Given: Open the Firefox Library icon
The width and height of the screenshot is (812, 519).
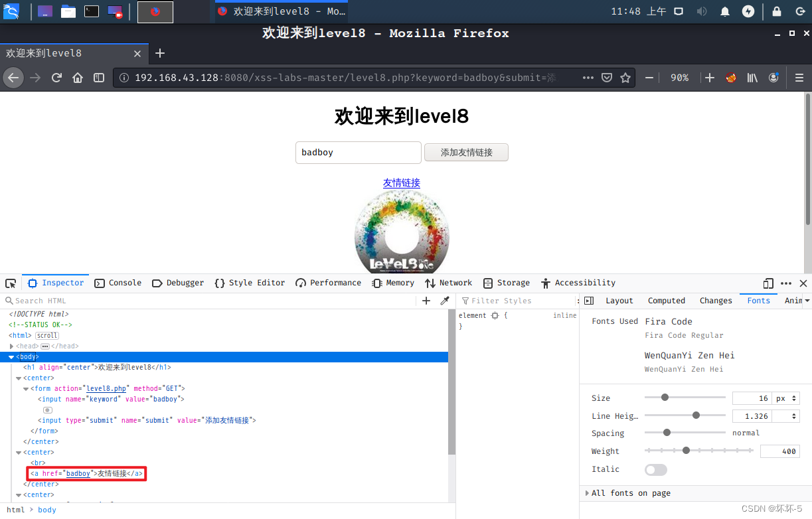Looking at the screenshot, I should pyautogui.click(x=752, y=77).
